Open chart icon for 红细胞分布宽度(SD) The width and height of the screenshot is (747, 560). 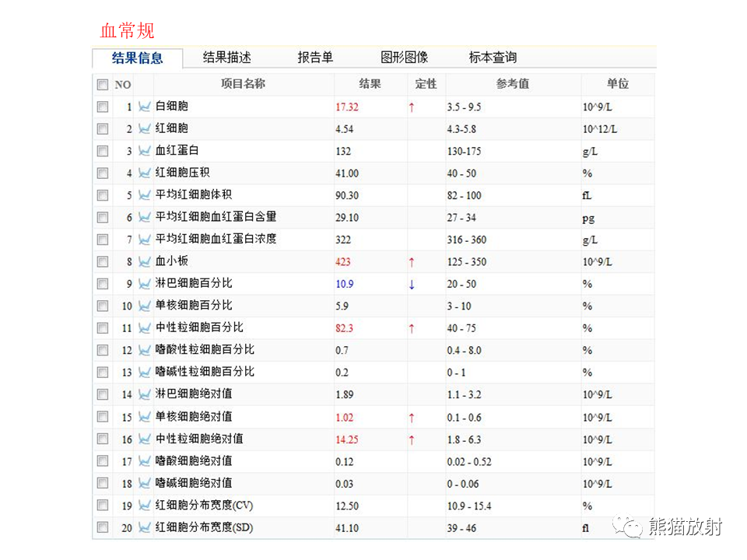pyautogui.click(x=145, y=527)
